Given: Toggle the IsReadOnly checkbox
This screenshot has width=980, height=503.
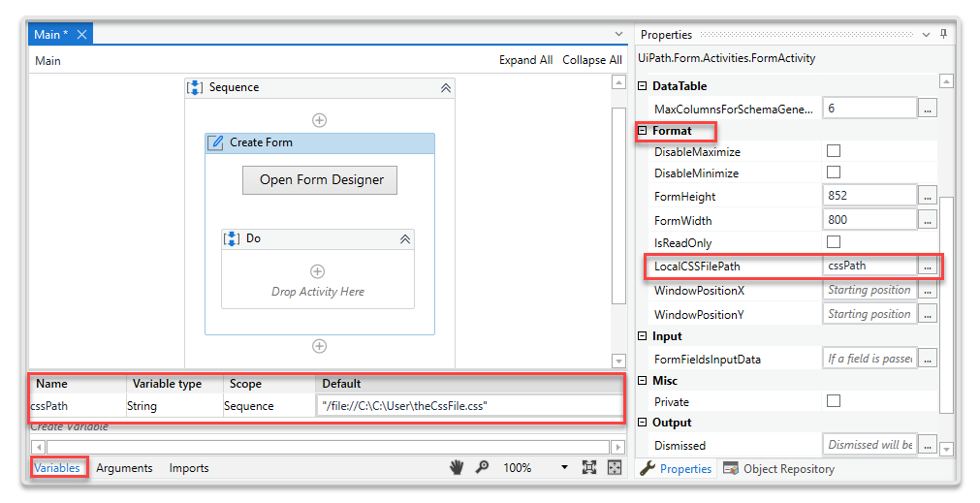Looking at the screenshot, I should (833, 241).
